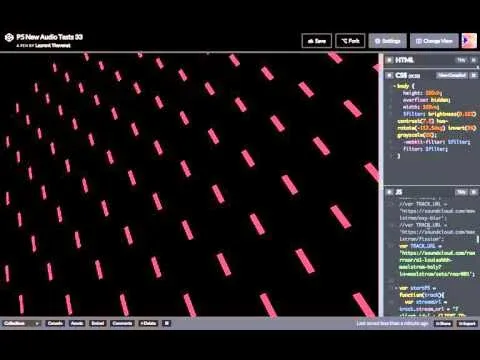Screen dimensions: 480x360
Task: Open JS editor settings gear
Action: [x=389, y=192]
